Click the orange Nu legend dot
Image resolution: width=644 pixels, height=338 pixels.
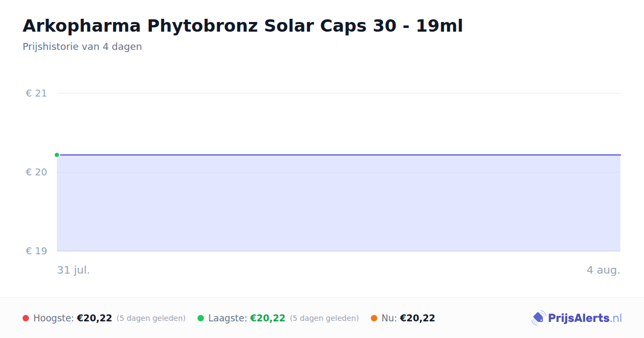point(374,318)
